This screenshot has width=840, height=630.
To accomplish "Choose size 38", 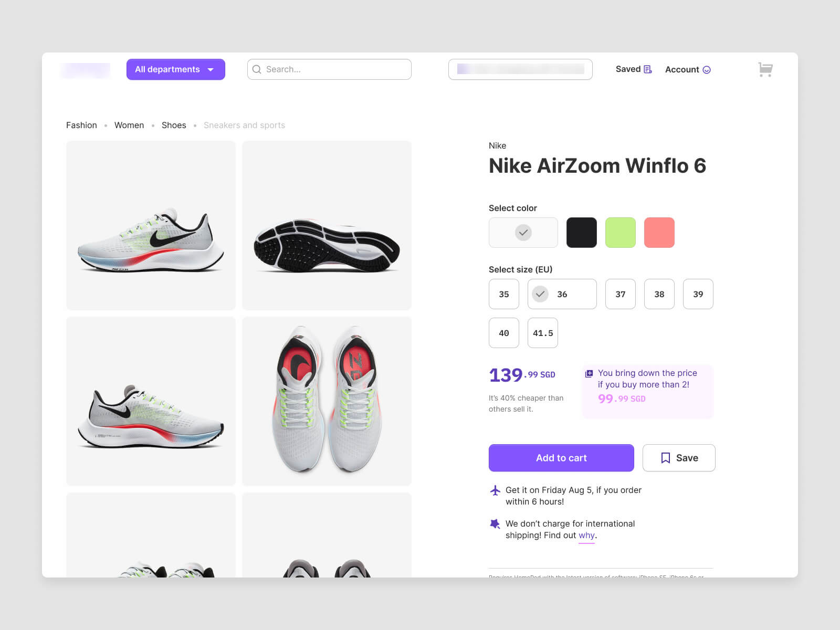I will 659,294.
